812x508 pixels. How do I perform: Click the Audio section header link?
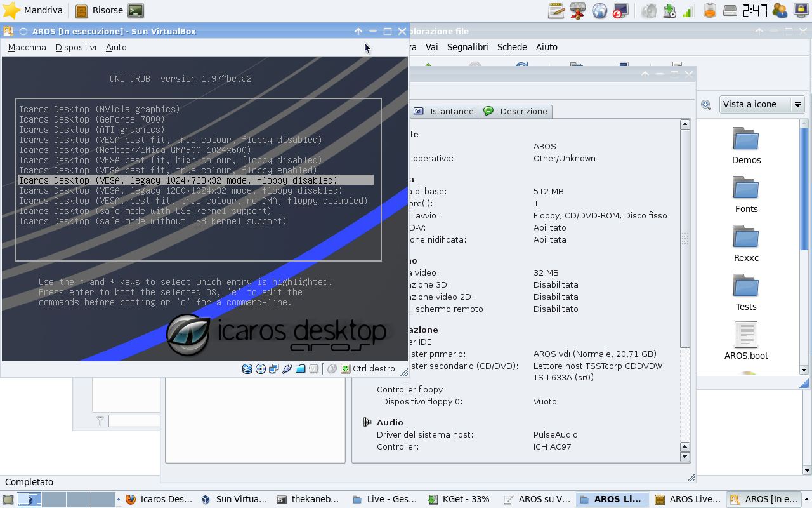[x=390, y=422]
